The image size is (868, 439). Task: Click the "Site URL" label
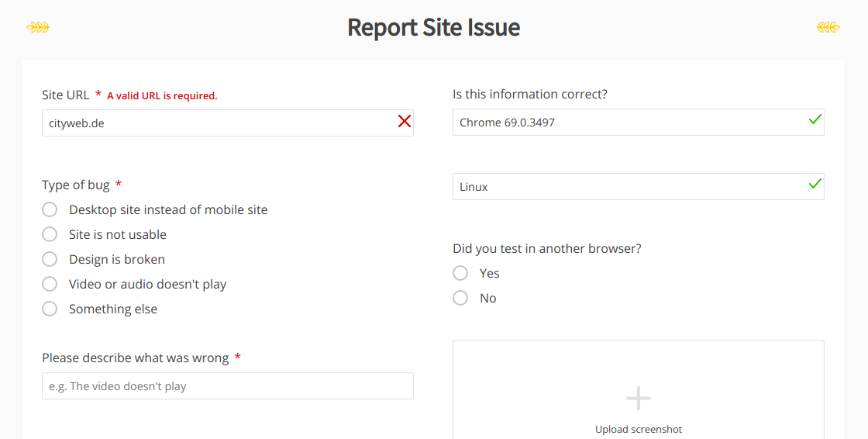point(65,95)
